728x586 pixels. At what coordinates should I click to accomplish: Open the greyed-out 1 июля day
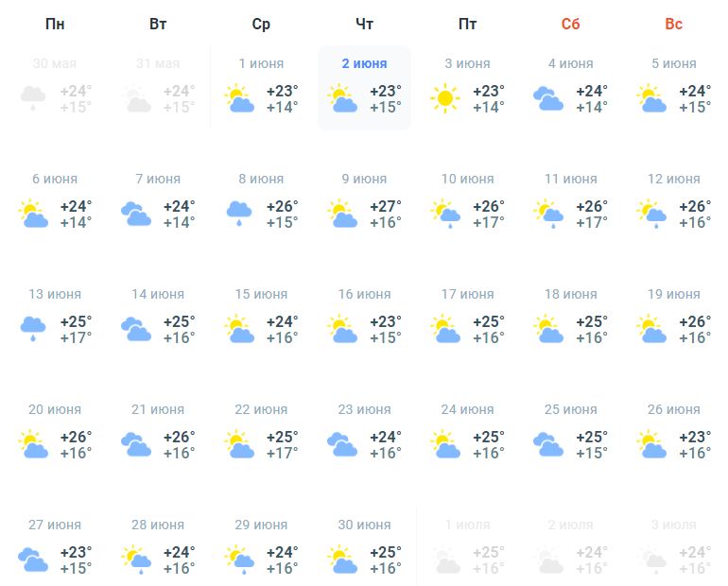coord(467,525)
